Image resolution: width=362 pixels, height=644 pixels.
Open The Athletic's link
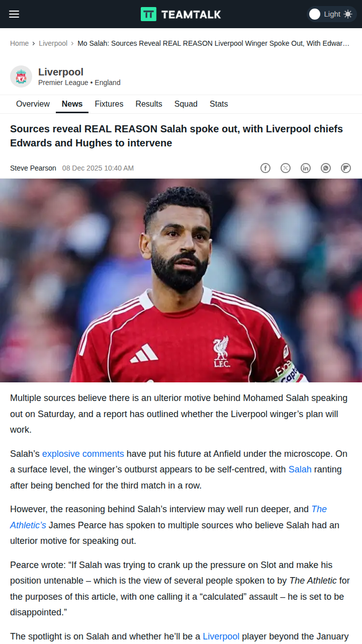click(x=168, y=517)
